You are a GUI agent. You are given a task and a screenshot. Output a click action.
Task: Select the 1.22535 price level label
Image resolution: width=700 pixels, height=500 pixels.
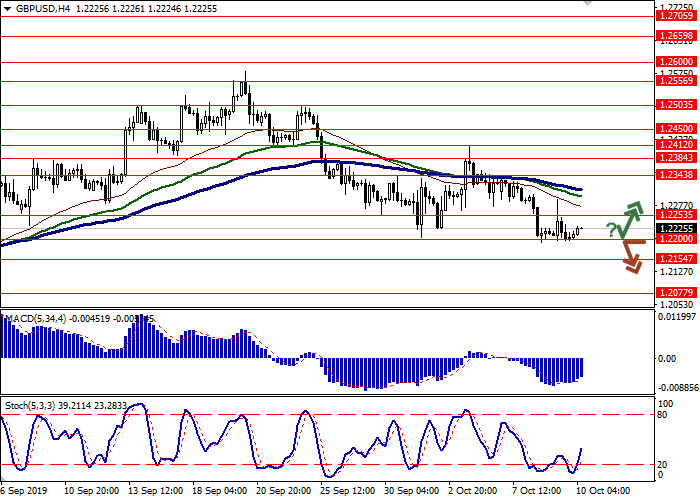[676, 215]
